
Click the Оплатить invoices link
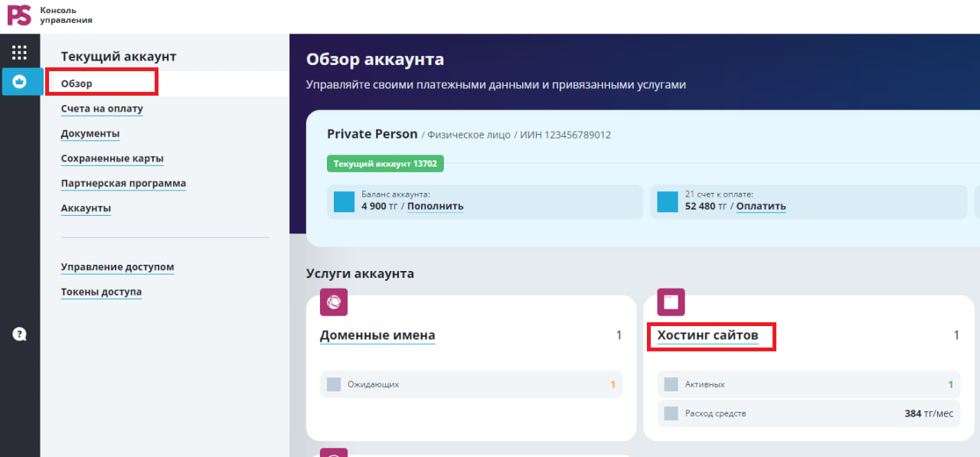pos(761,206)
